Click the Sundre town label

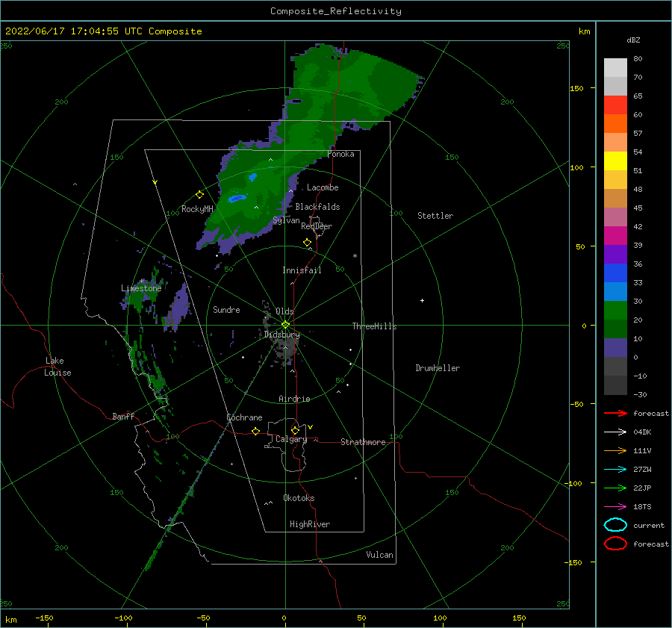(x=226, y=309)
